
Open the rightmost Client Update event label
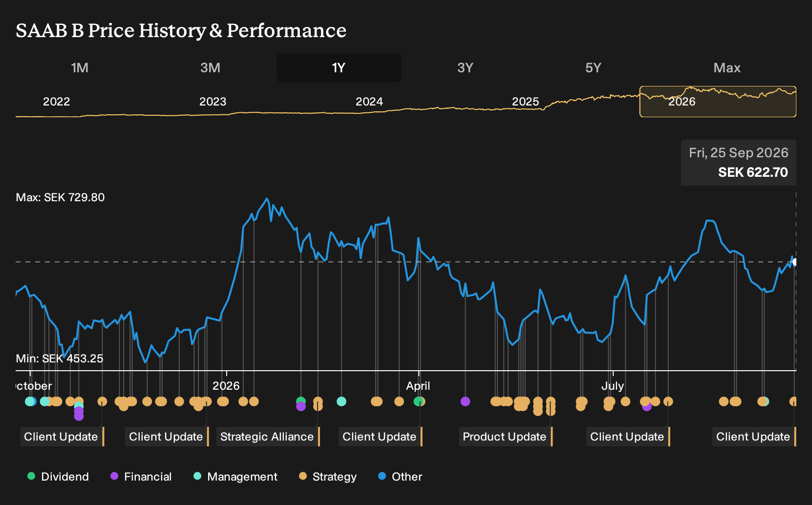754,437
